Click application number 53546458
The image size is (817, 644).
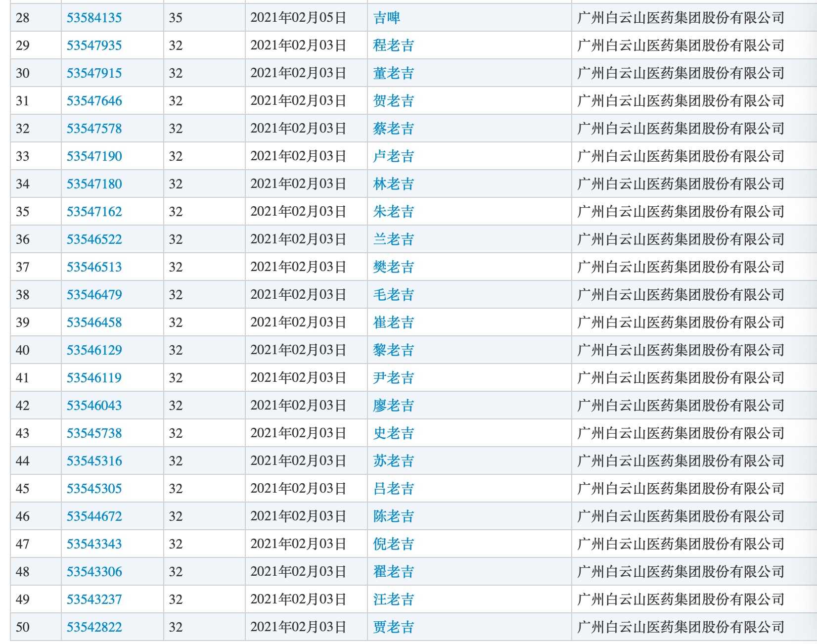[94, 322]
